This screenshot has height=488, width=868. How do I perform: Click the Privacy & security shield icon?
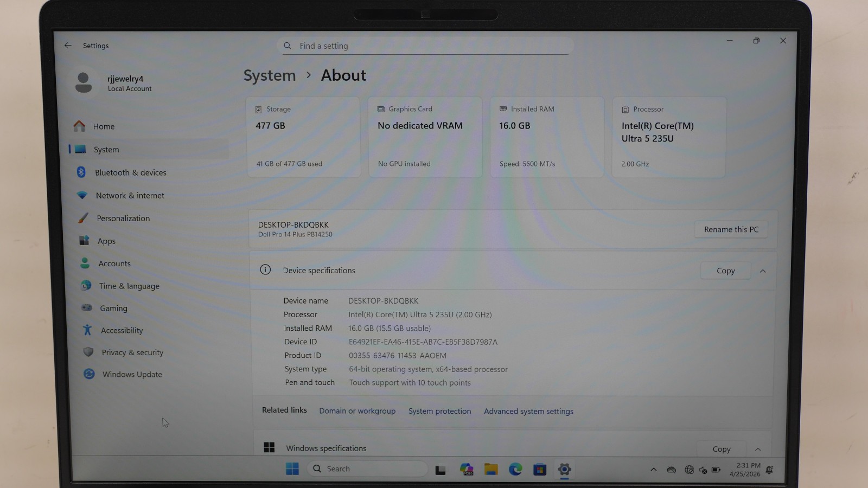88,352
